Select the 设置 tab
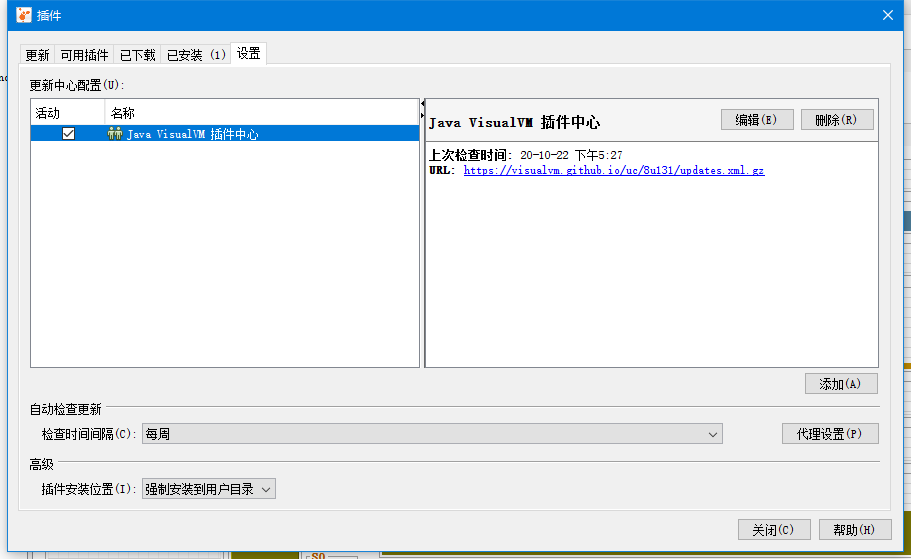The image size is (911, 559). point(249,53)
